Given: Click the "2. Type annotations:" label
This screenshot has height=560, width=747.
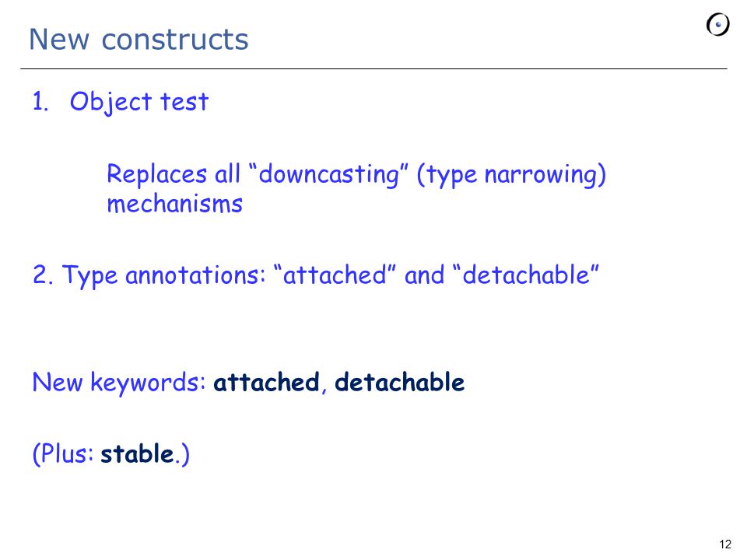Looking at the screenshot, I should coord(149,275).
